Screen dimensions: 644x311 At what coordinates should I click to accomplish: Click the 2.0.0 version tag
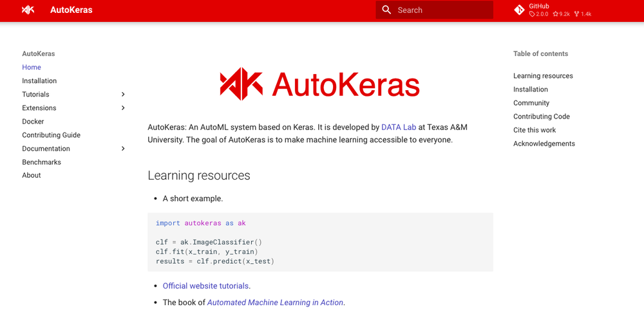(x=538, y=14)
